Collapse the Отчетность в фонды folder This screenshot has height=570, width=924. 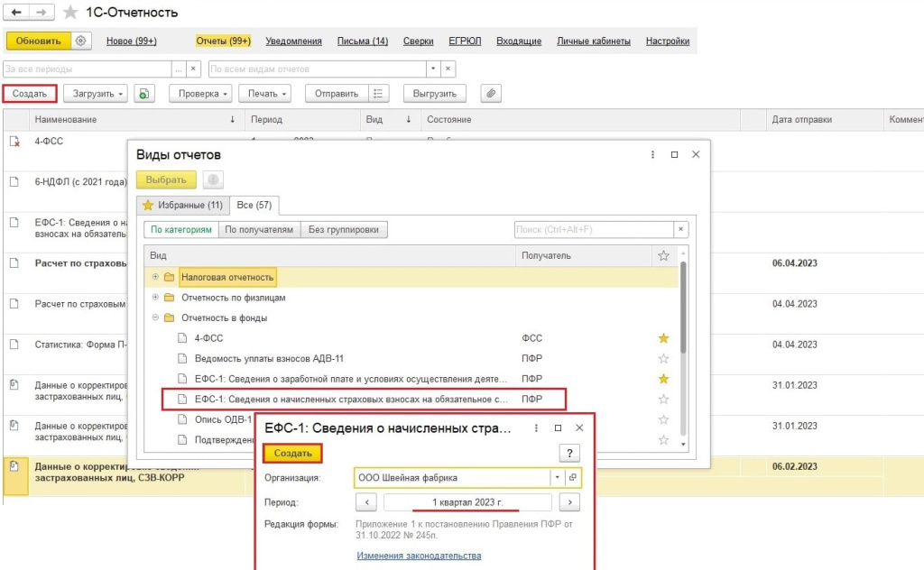pos(155,317)
